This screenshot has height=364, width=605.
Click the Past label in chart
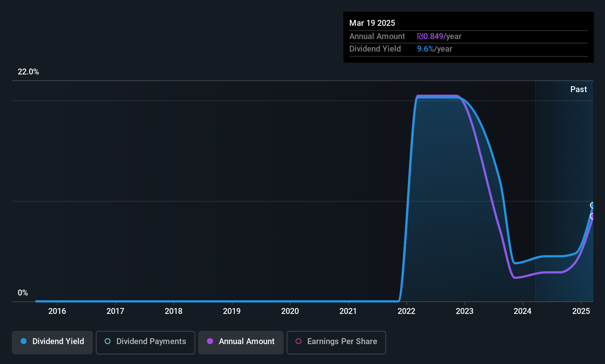(x=578, y=90)
